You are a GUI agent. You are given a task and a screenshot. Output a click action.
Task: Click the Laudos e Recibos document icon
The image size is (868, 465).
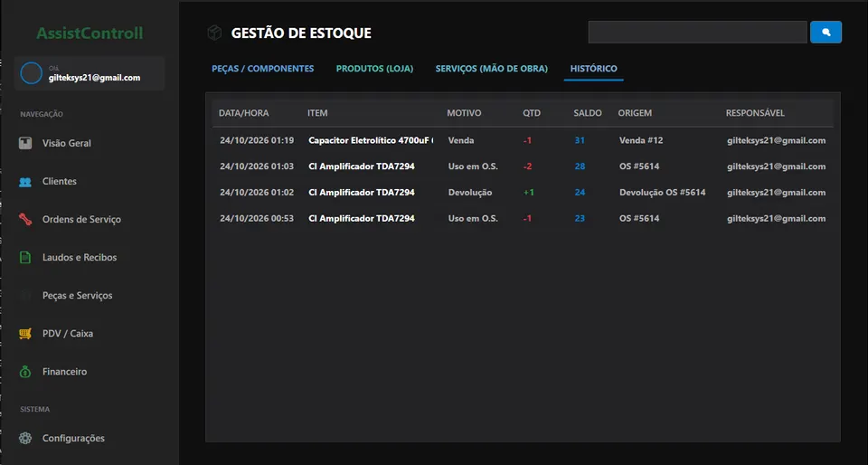(25, 258)
